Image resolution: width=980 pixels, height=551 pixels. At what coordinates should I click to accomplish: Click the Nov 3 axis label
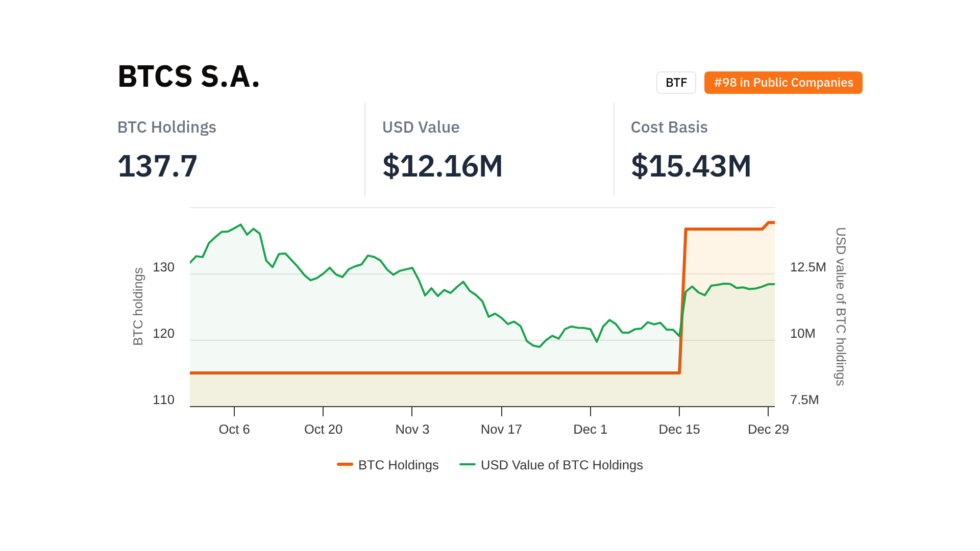412,429
